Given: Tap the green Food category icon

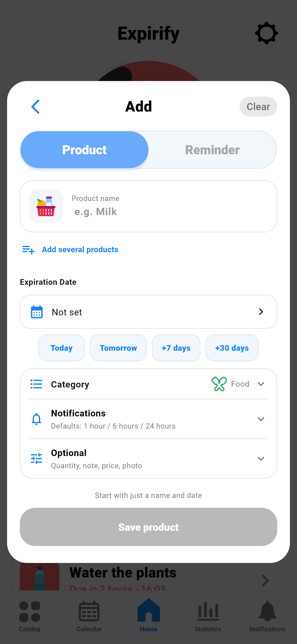Looking at the screenshot, I should 219,384.
